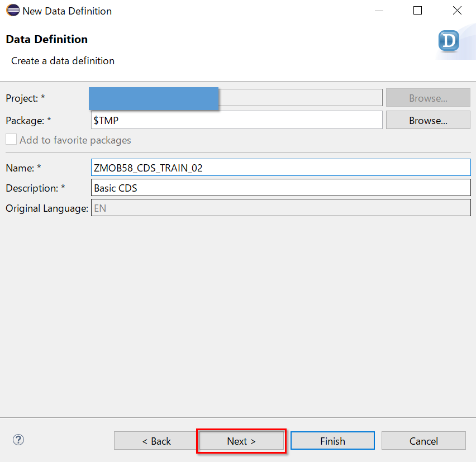Click the Package field containing $TMP
The width and height of the screenshot is (476, 462).
pyautogui.click(x=235, y=120)
